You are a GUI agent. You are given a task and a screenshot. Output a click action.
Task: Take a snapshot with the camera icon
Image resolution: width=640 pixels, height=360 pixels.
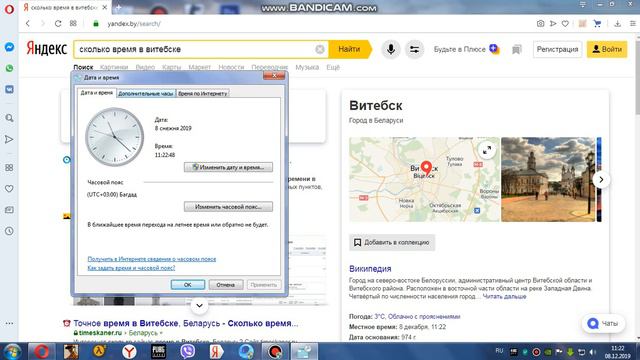(540, 24)
